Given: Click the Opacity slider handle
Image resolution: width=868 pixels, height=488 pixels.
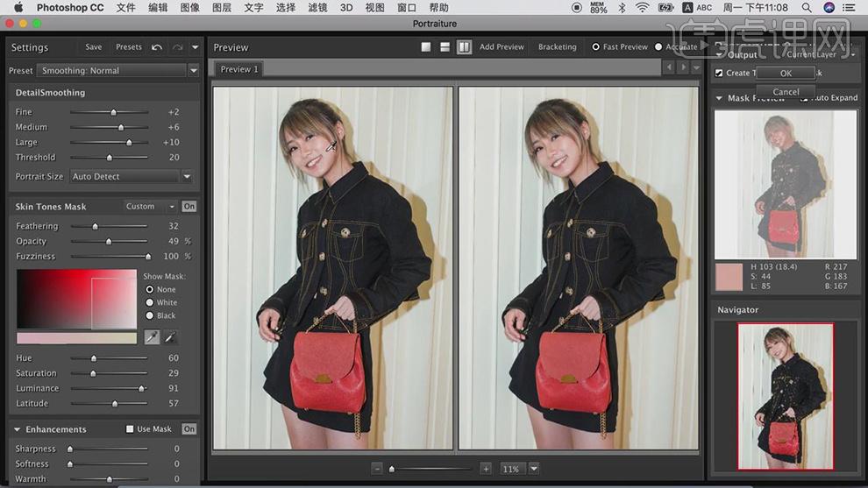Looking at the screenshot, I should point(109,241).
